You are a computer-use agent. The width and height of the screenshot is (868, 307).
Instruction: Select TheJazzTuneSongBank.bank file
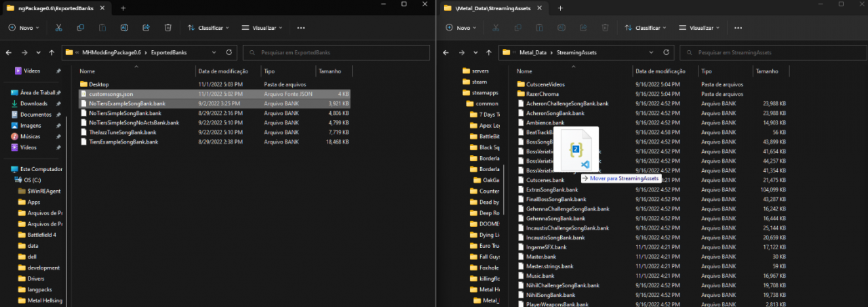click(123, 132)
